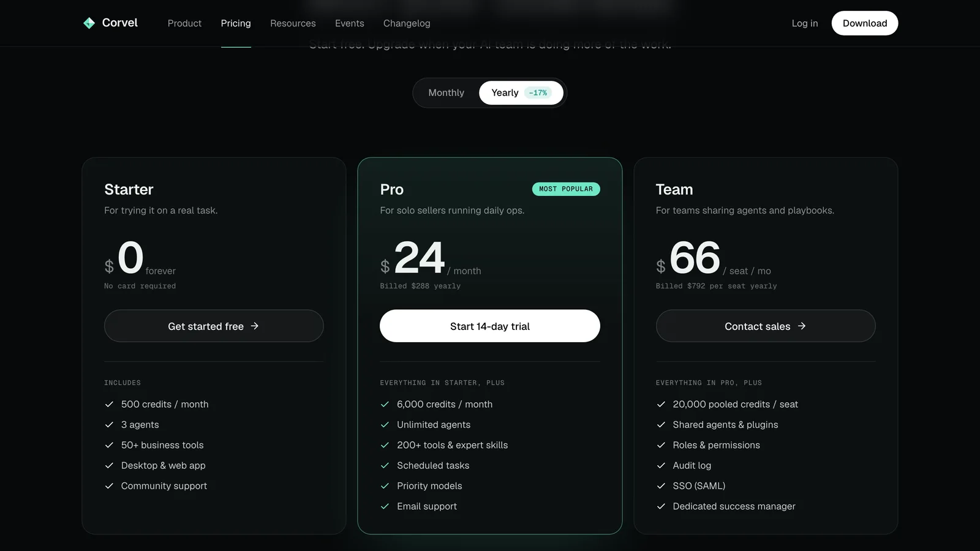
Task: Click the INCLUDES label in Starter
Action: click(x=123, y=383)
